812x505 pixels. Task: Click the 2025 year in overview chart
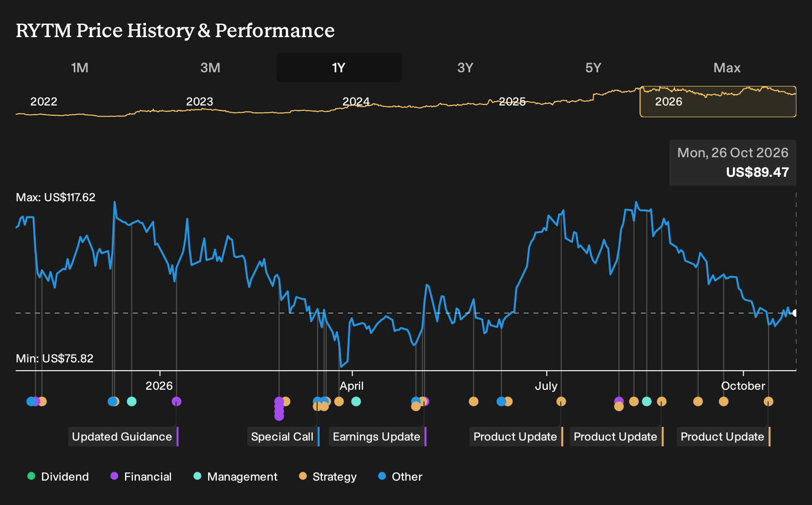tap(513, 102)
